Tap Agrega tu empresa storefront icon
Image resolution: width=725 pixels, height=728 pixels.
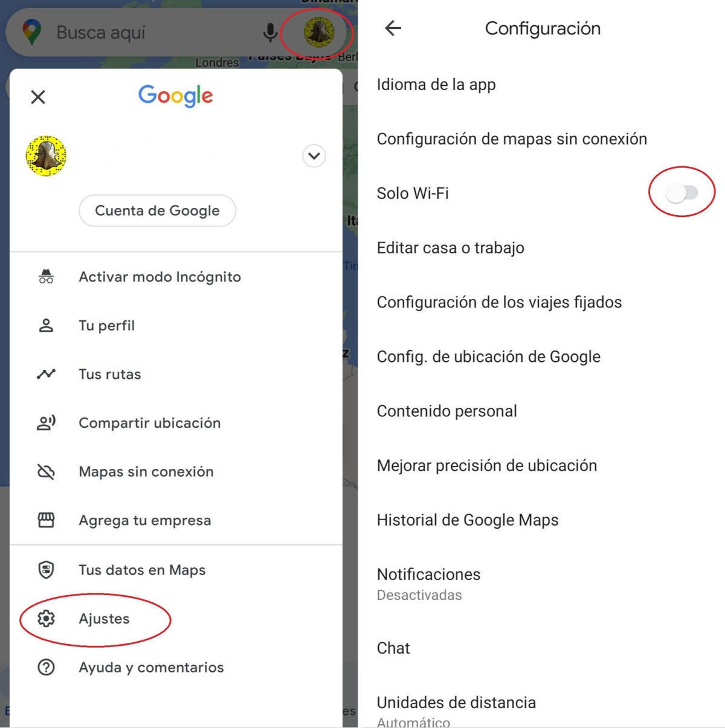(46, 520)
